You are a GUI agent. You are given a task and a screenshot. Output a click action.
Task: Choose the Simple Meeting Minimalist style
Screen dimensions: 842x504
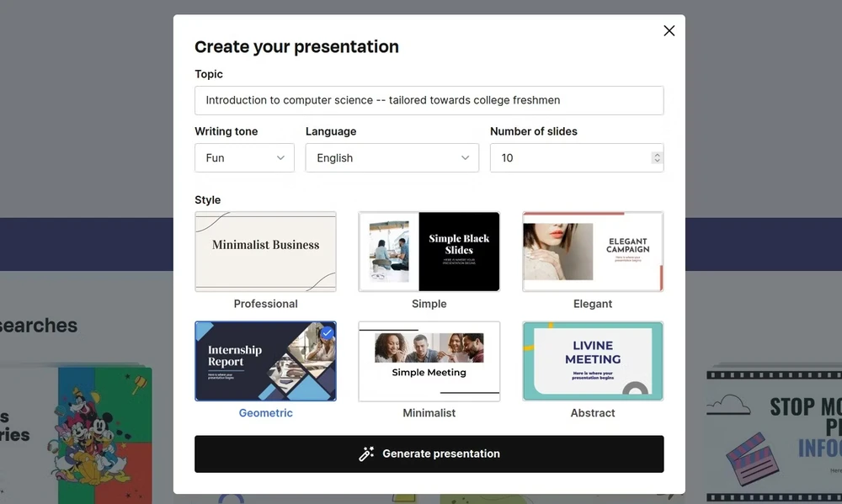click(x=429, y=361)
